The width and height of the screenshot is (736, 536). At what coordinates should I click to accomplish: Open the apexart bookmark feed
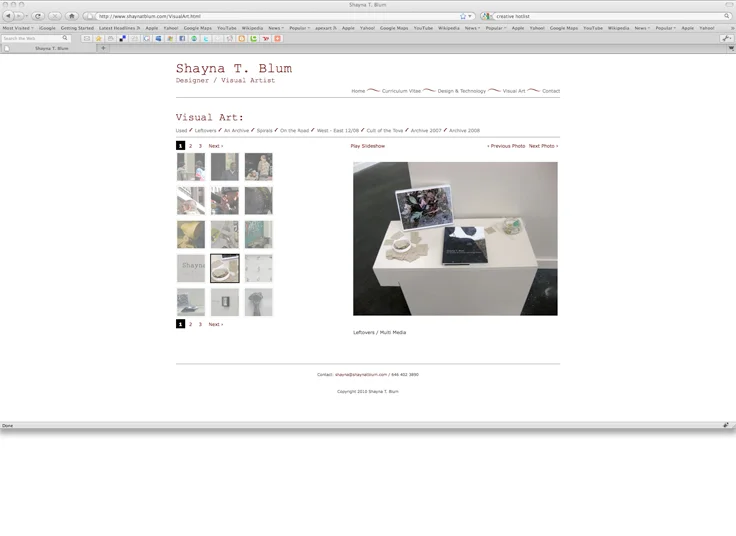(325, 28)
